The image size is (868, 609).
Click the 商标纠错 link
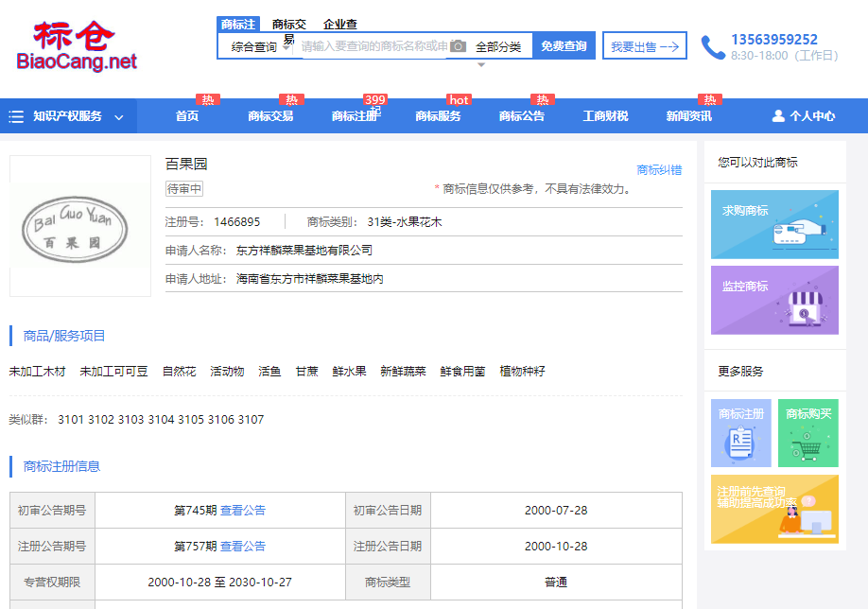tap(659, 170)
